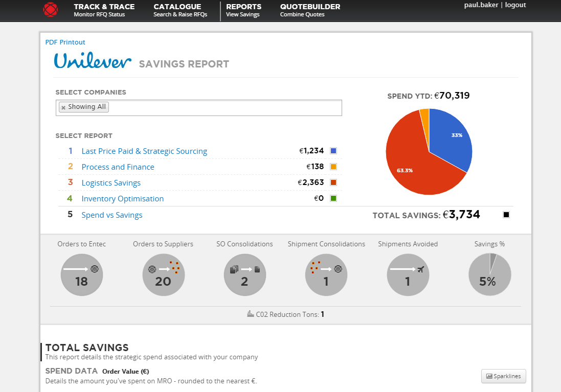Open the Track & Trace menu
The height and width of the screenshot is (392, 561).
click(104, 10)
